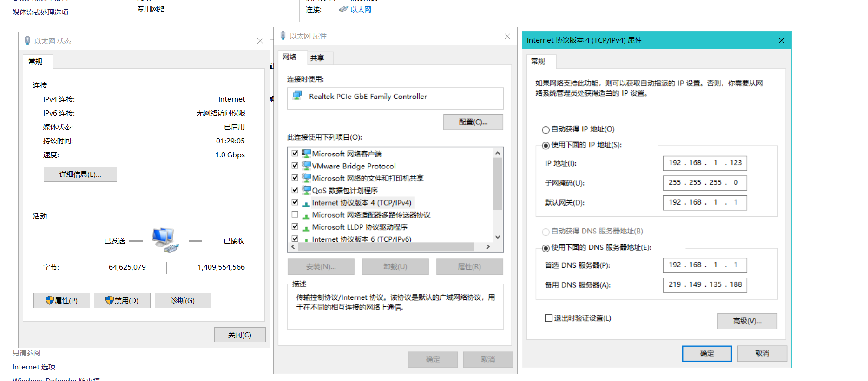This screenshot has height=381, width=868.
Task: Confirm with 确定 in TCP/IPv4 dialog
Action: tap(707, 354)
